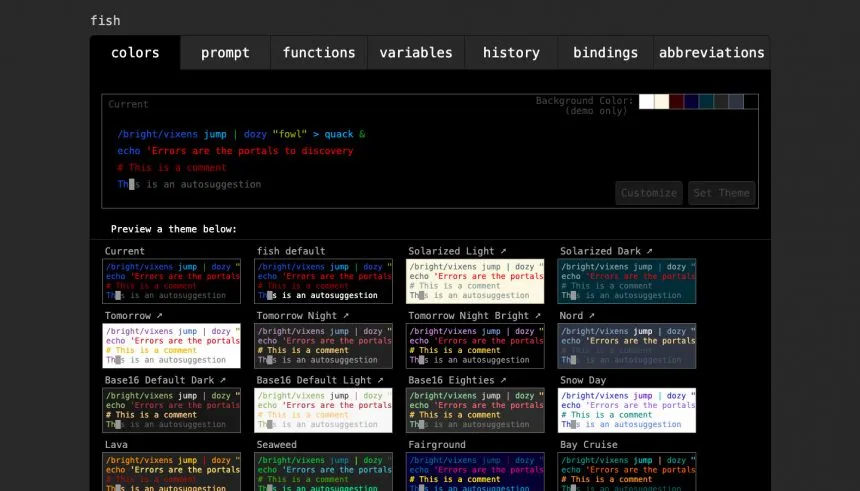This screenshot has width=860, height=491.
Task: Preview the Base16 Default Dark thumbnail
Action: click(172, 410)
